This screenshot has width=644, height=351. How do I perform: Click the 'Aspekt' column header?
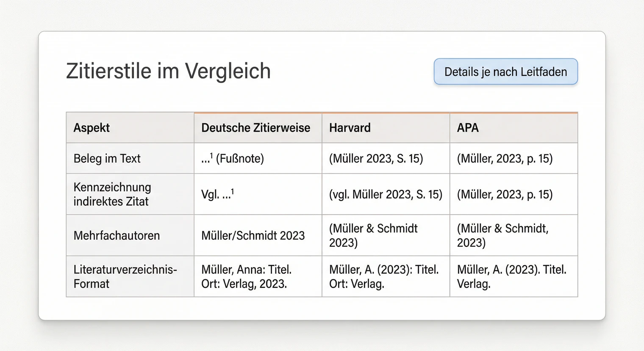pyautogui.click(x=92, y=127)
